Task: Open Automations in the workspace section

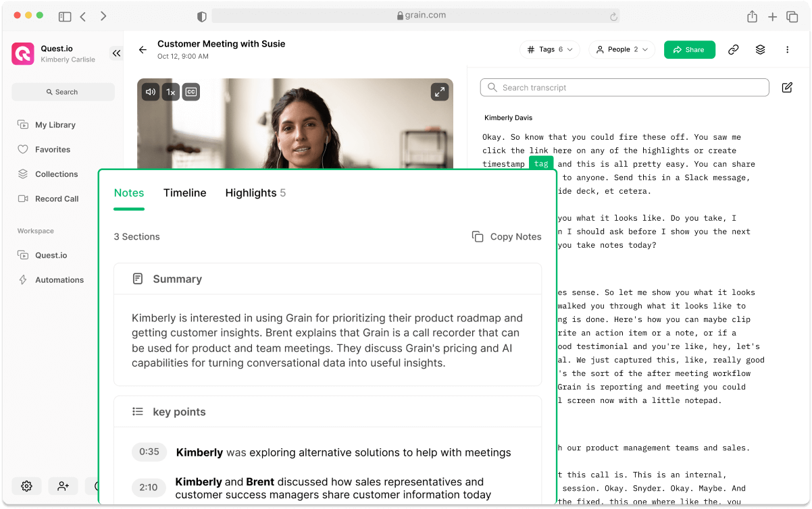Action: [60, 279]
